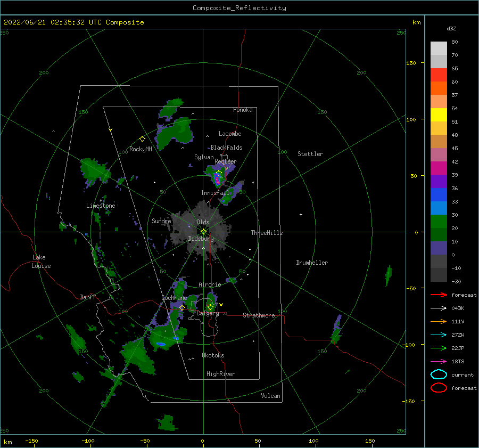Click the magenta 42-39 dBZ swatch

pos(439,168)
